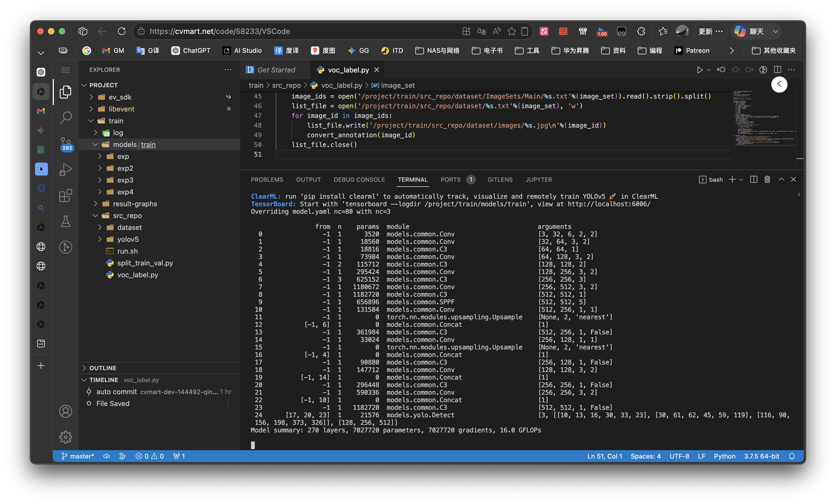Screen dimensions: 836x504
Task: Open the Search view in activity bar
Action: 65,118
